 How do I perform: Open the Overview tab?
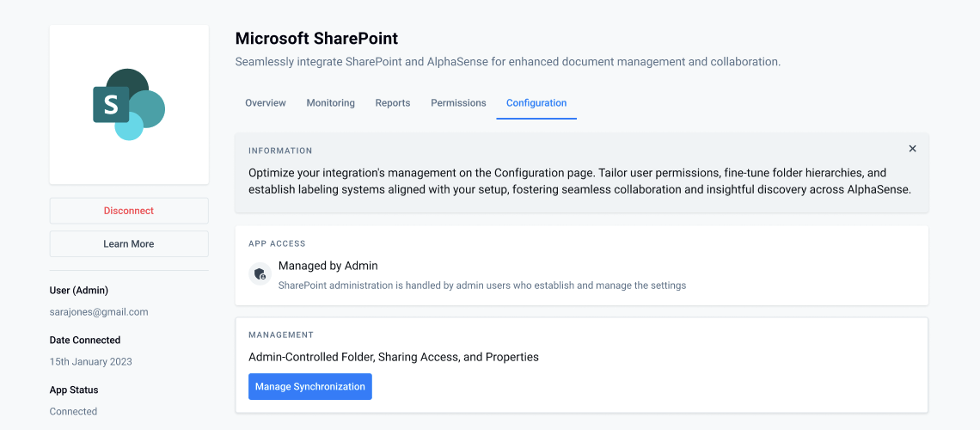click(266, 103)
